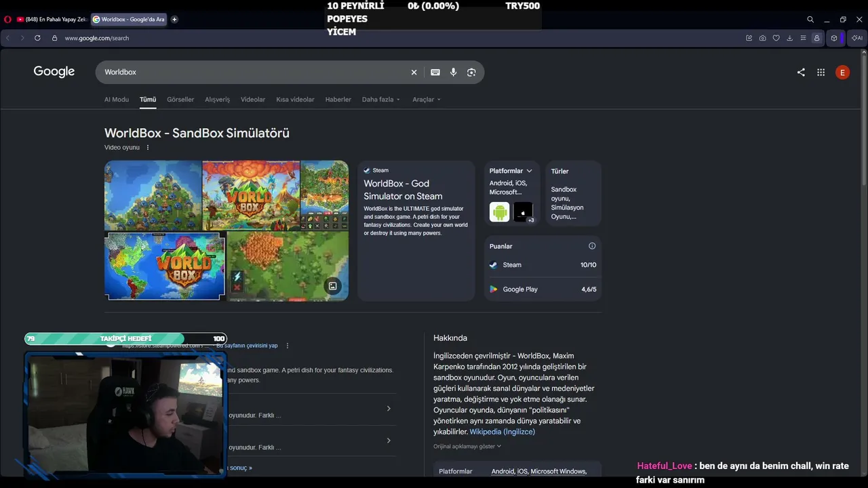
Task: Go to the Google homepage logo
Action: point(54,72)
